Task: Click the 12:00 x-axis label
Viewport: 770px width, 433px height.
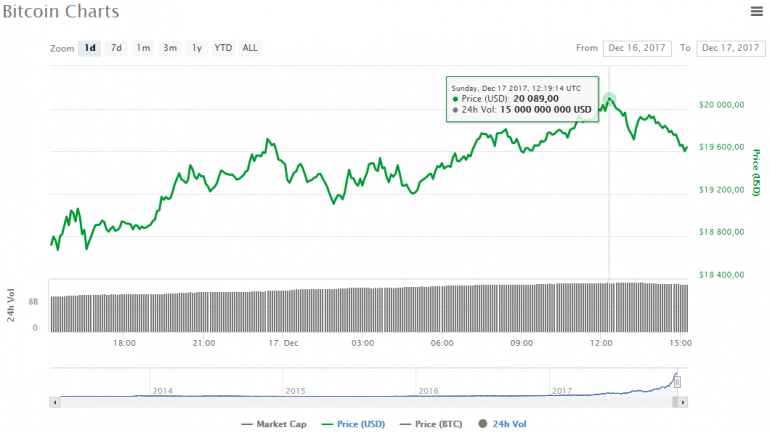Action: click(601, 343)
